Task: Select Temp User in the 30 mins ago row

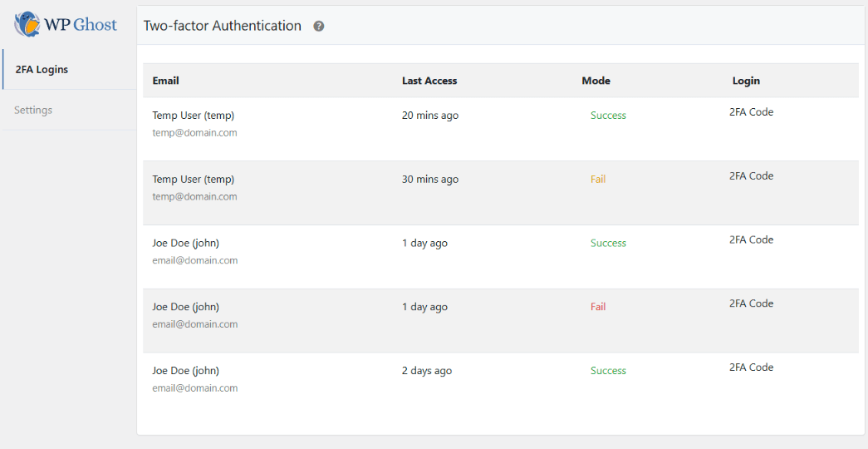Action: tap(194, 179)
